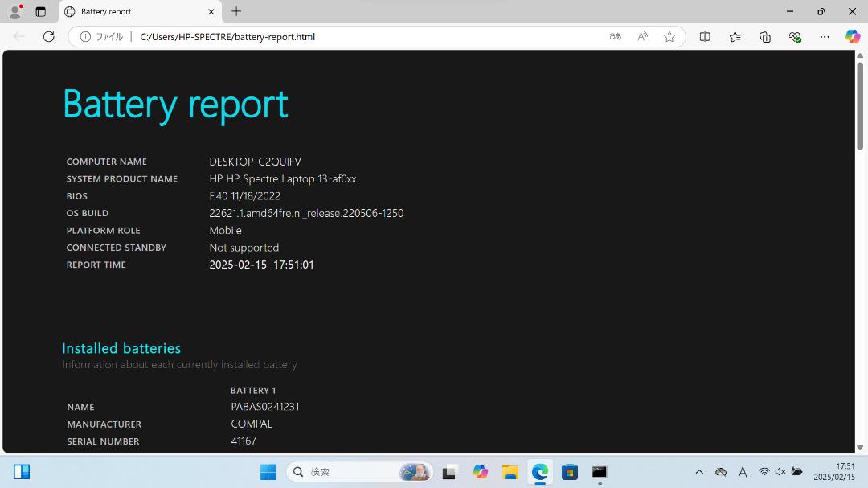The image size is (868, 488).
Task: Open a new tab with plus button
Action: click(236, 11)
